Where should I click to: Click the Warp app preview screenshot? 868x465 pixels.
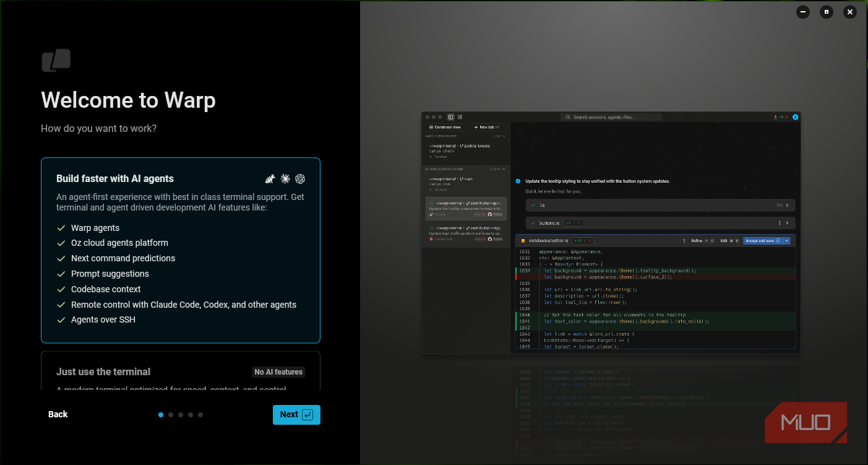[x=611, y=233]
